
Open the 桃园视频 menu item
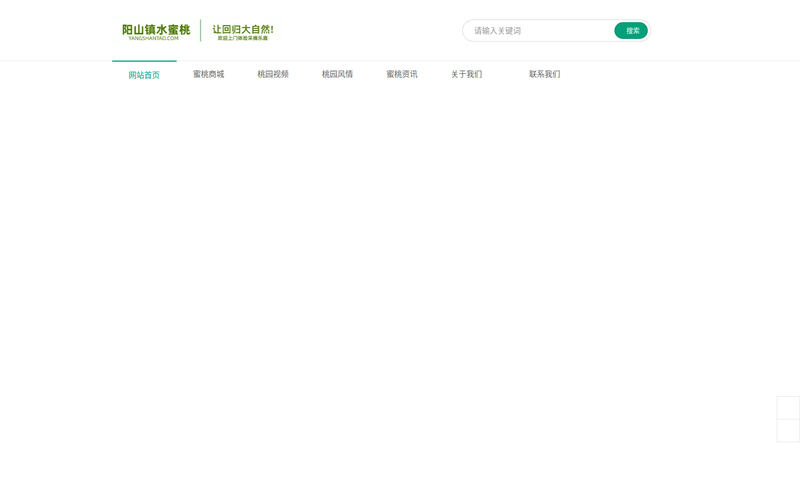pyautogui.click(x=273, y=74)
